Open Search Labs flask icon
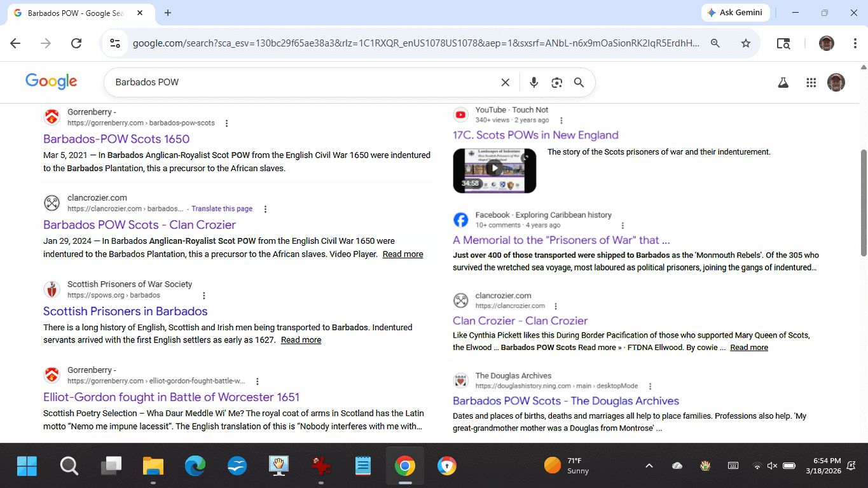Viewport: 868px width, 488px height. (x=783, y=82)
